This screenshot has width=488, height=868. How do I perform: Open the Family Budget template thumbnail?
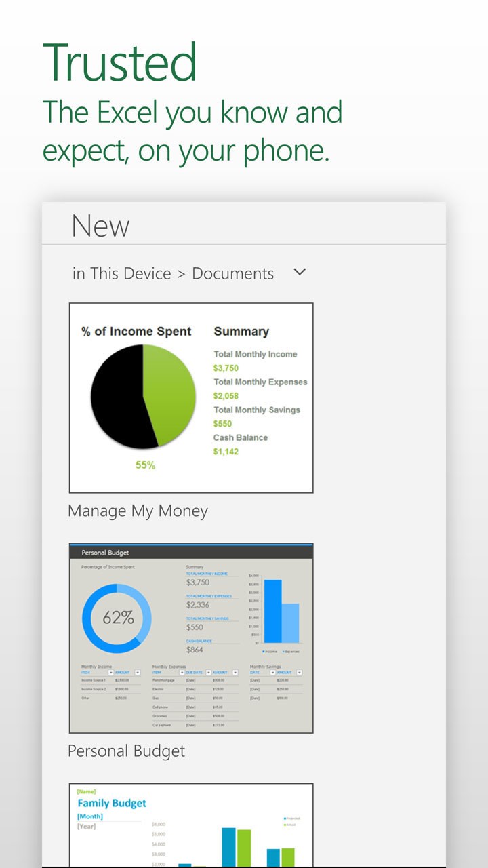(191, 825)
